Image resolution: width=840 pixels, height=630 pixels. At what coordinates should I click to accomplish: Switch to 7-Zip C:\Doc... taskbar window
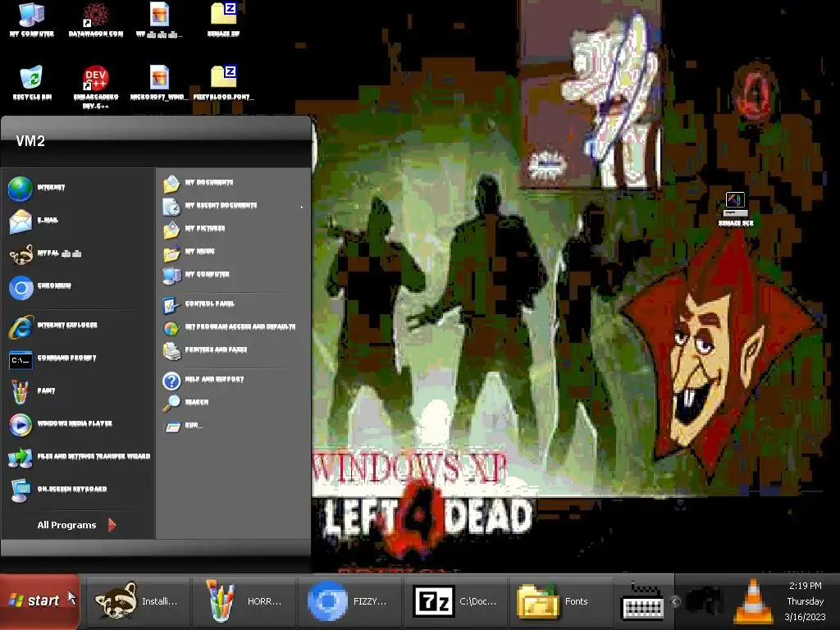[x=456, y=601]
